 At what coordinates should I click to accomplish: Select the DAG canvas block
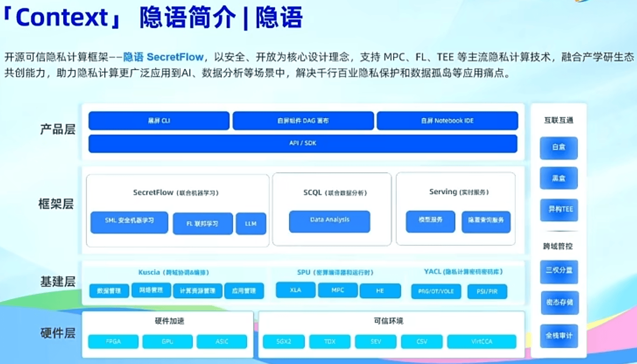303,121
